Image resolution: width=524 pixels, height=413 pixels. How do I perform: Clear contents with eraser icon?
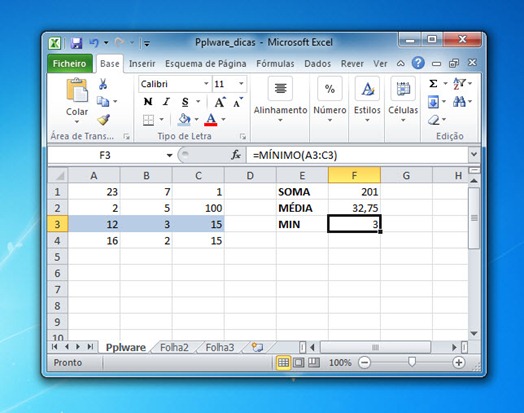[434, 120]
